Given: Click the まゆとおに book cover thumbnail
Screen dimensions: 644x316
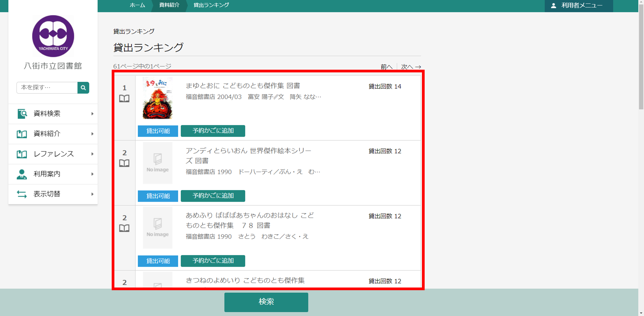Looking at the screenshot, I should tap(157, 98).
